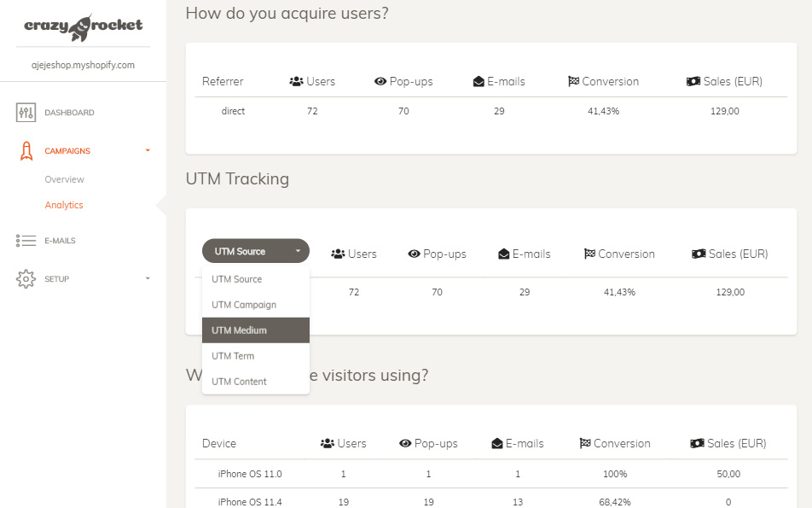Click Users icon in Referrer table header
Screen dimensions: 812x508
296,81
